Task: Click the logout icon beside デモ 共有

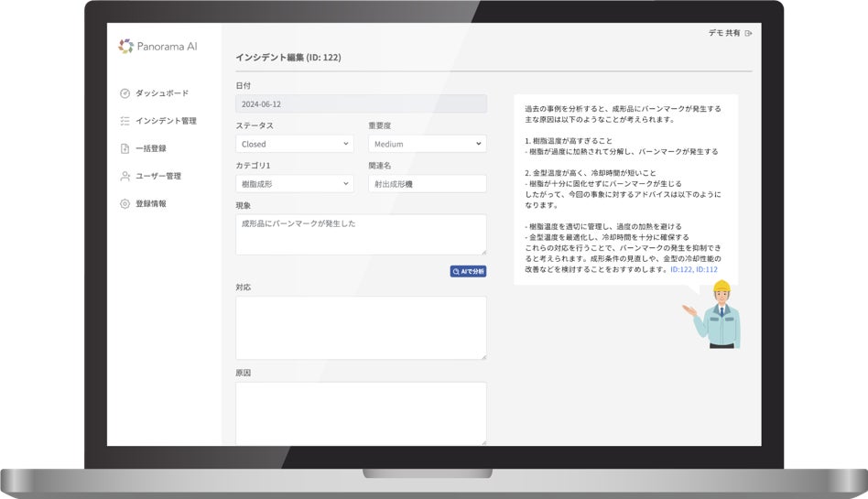Action: [748, 33]
